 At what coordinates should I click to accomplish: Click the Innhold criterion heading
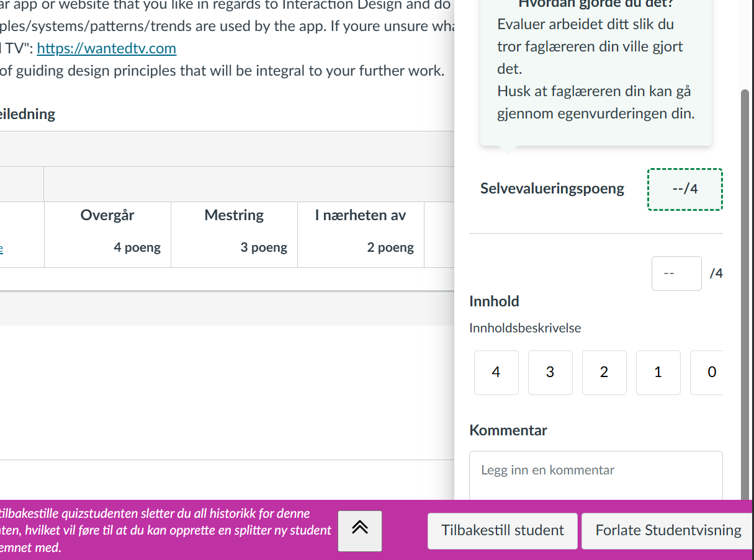coord(494,301)
